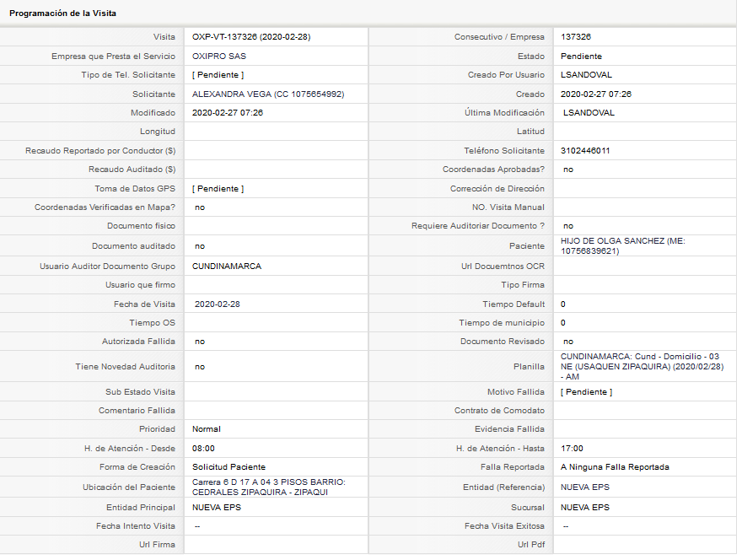742x560 pixels.
Task: Click the Fecha de Visita value 2020-02-28
Action: point(218,304)
